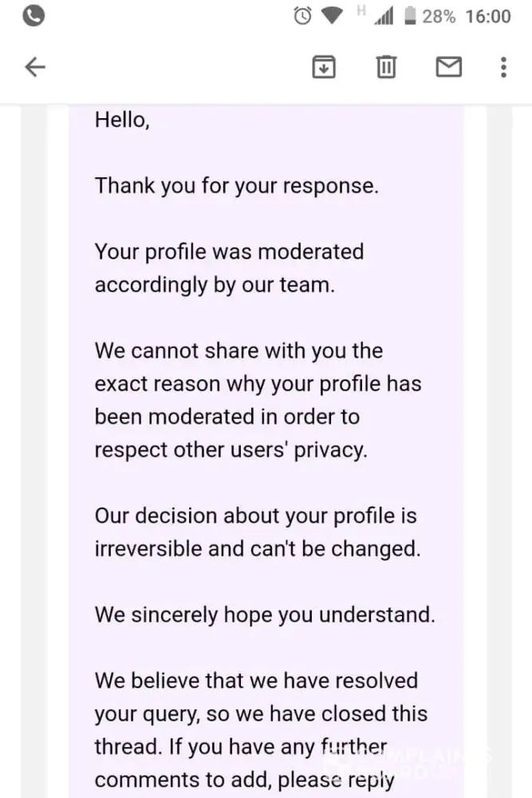Click "We believe that we have resolved" paragraph
The height and width of the screenshot is (798, 532).
(261, 730)
